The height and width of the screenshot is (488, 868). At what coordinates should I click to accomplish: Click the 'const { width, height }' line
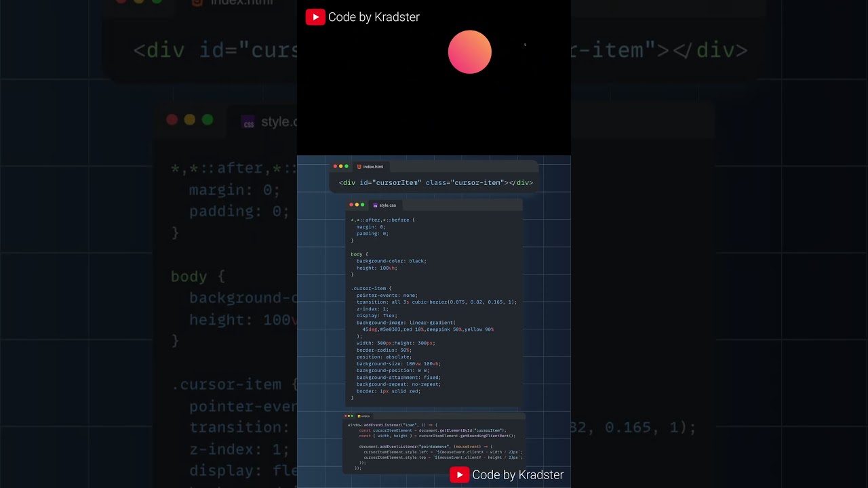coord(437,436)
